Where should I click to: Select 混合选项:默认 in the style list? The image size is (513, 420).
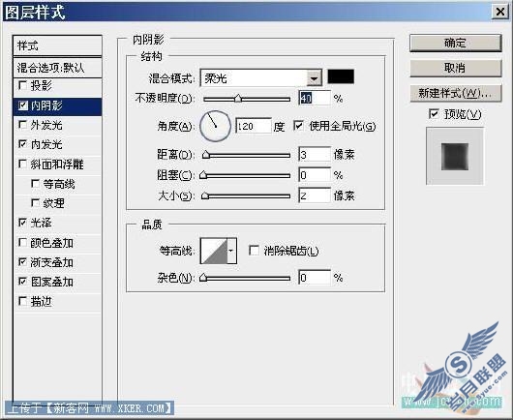pyautogui.click(x=57, y=68)
